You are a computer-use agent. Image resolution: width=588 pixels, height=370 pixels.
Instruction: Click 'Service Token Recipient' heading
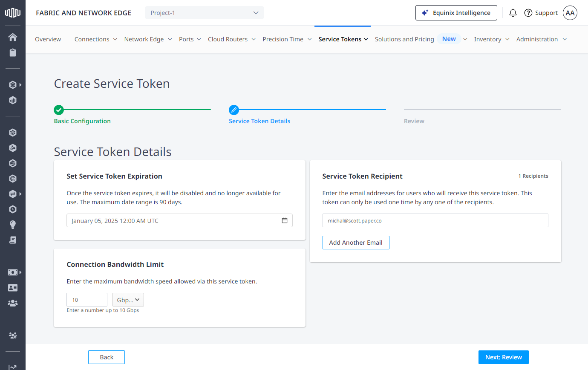[363, 176]
